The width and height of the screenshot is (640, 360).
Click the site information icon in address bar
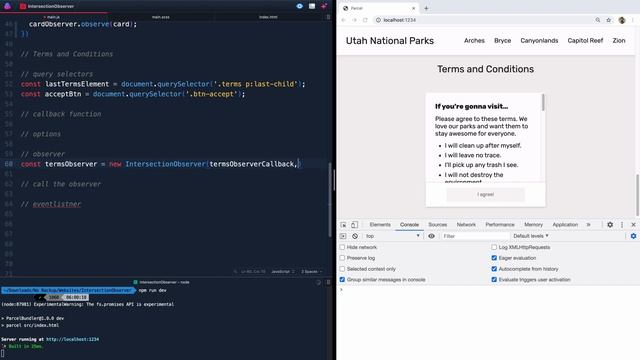[x=378, y=20]
